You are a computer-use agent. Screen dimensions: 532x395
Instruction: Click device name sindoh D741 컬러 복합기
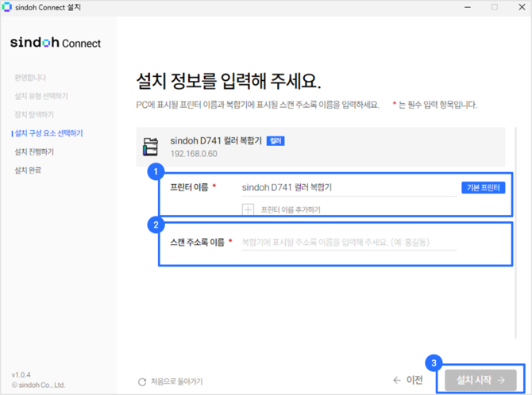[x=216, y=140]
